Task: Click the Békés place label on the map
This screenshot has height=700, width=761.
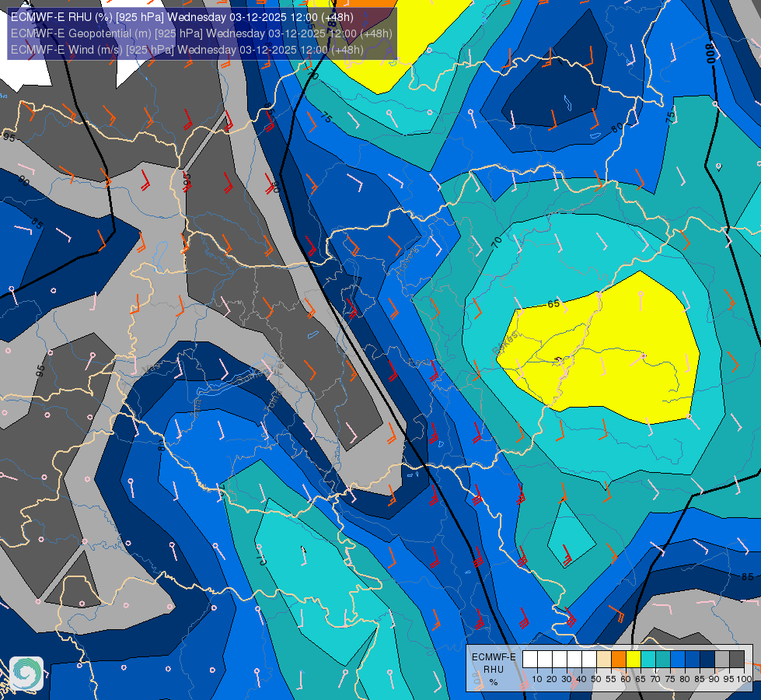Action: pos(505,343)
